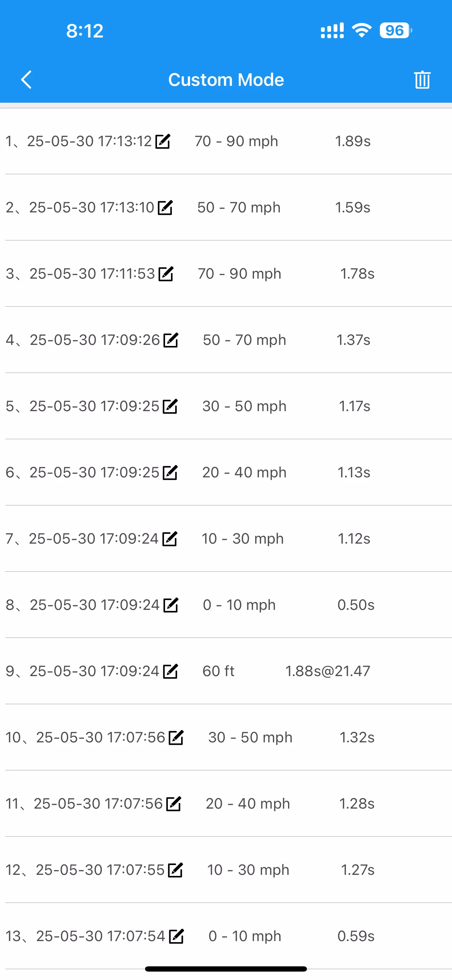Tap the battery indicator in status bar
The image size is (452, 980).
click(x=396, y=30)
